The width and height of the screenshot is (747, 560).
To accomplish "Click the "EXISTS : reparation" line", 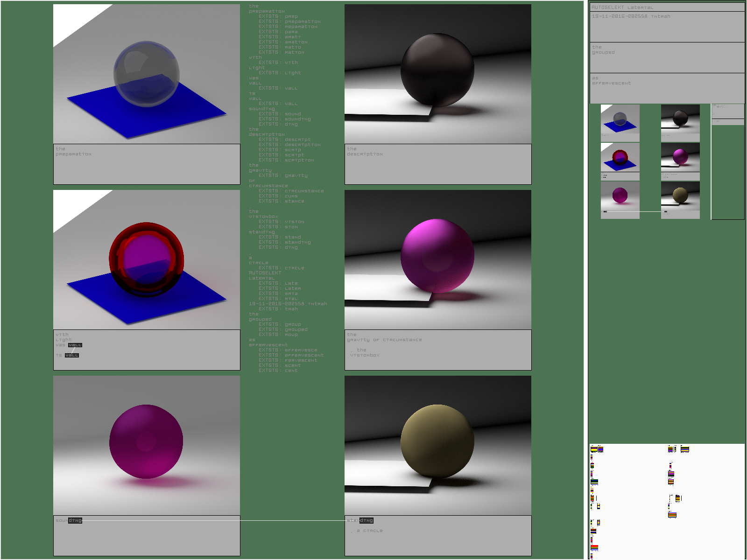I will coord(288,27).
